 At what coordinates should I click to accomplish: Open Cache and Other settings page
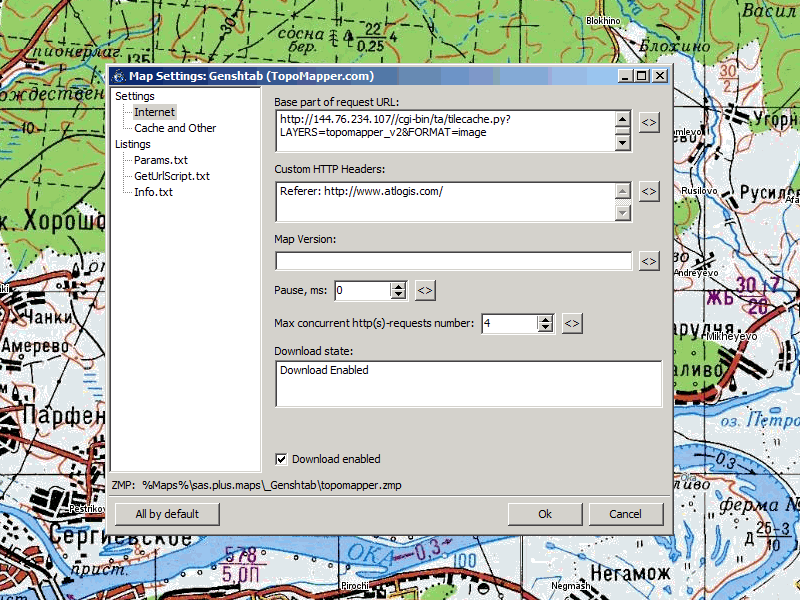(x=175, y=128)
